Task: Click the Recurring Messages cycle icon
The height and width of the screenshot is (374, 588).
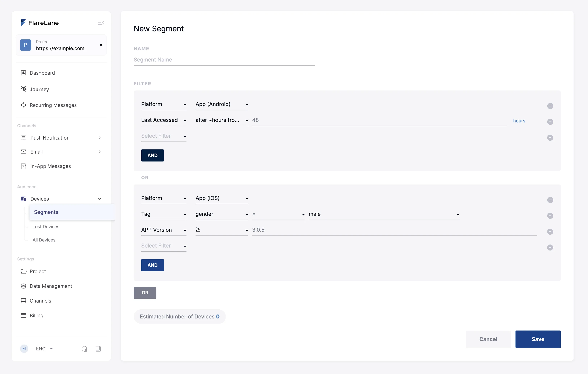Action: (x=23, y=105)
